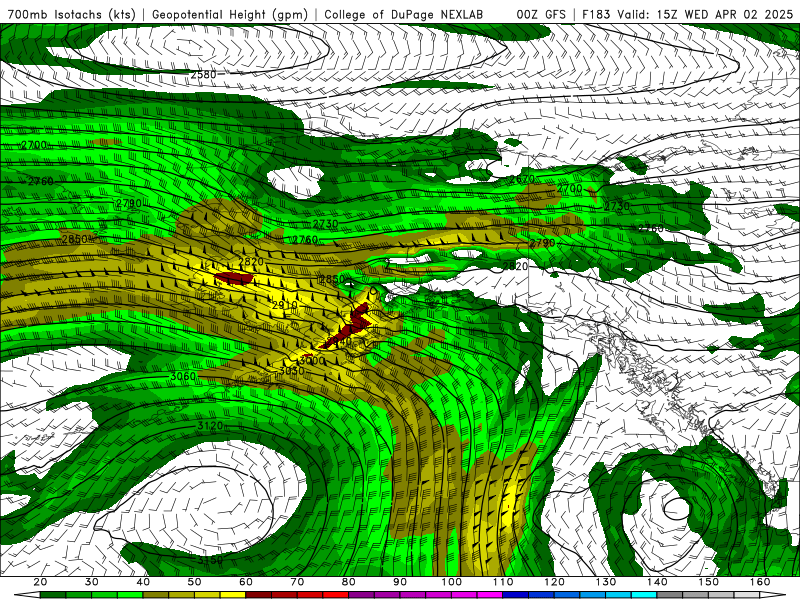The image size is (800, 600).
Task: Click the 140 value on the color scale
Action: click(x=658, y=582)
